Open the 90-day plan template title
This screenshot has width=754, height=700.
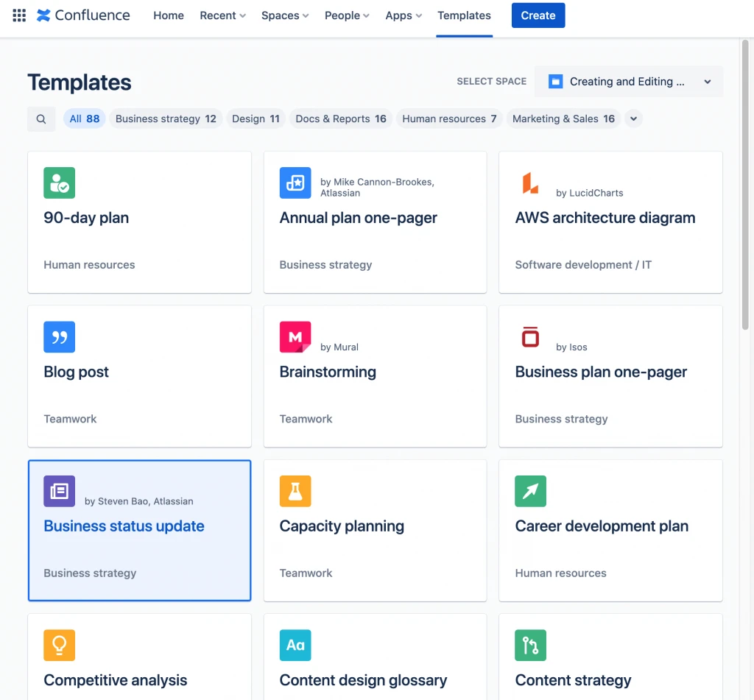[86, 218]
